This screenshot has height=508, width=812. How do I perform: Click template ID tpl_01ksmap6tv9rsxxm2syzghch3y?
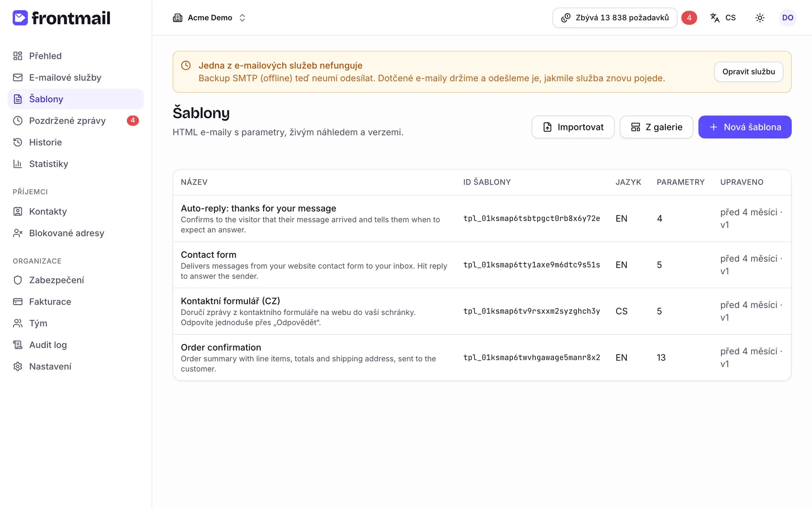click(532, 311)
